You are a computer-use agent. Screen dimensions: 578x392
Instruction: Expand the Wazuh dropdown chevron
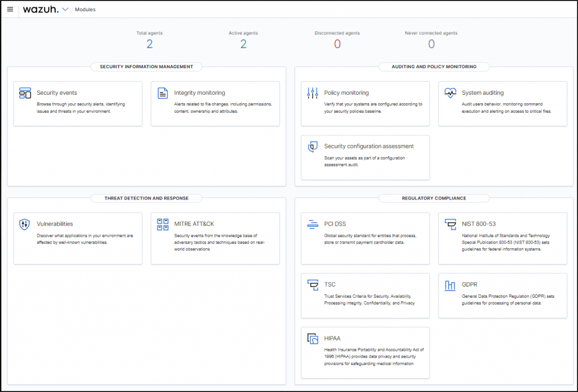[65, 9]
